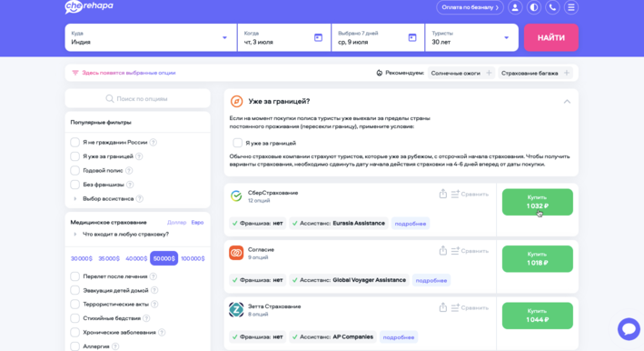This screenshot has width=644, height=351.
Task: Open the hamburger menu icon
Action: 571,7
